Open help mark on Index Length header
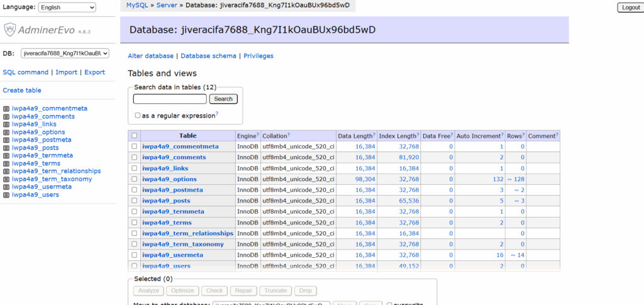The width and height of the screenshot is (644, 305). pyautogui.click(x=418, y=135)
